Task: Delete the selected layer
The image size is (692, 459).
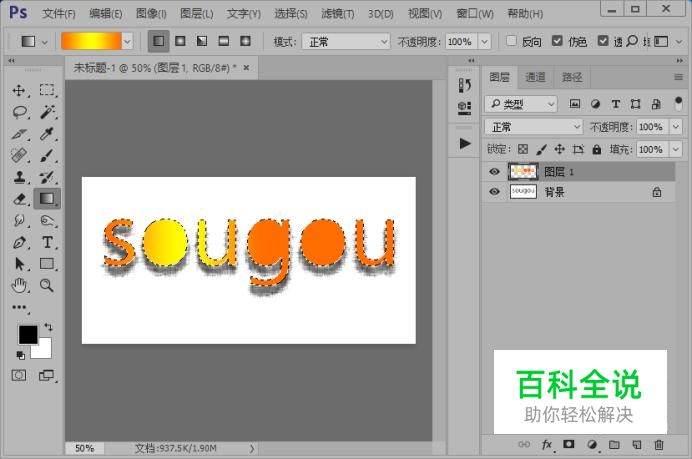Action: (659, 444)
